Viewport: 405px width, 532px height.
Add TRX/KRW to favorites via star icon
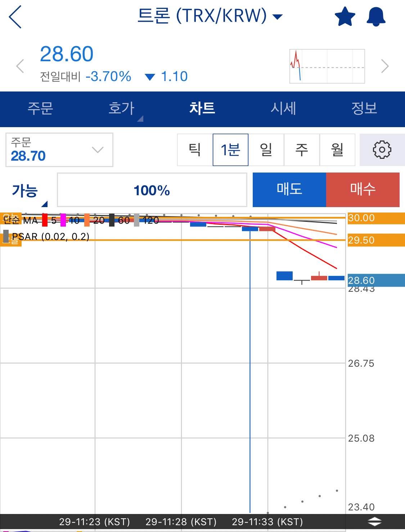click(x=345, y=16)
